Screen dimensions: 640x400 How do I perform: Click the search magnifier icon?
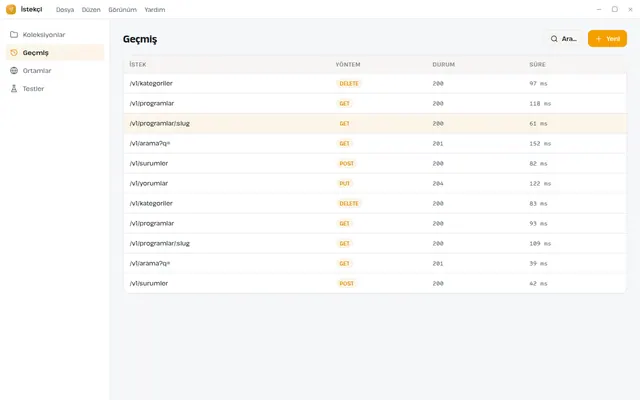[554, 39]
